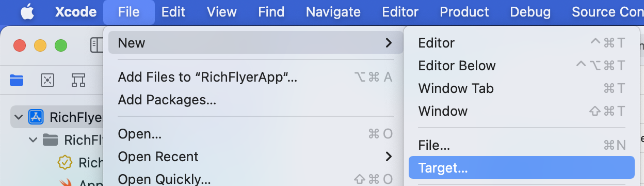Open the Apple menu
The image size is (644, 186).
point(27,12)
